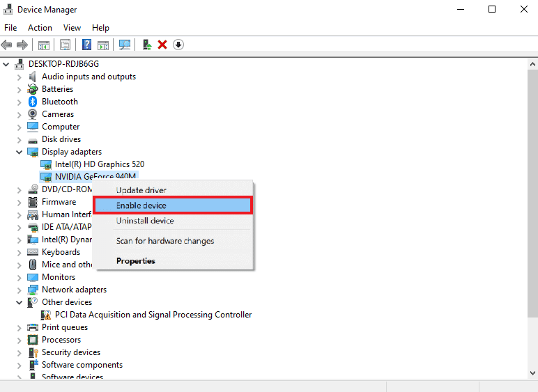
Task: Click the Back arrow toolbar icon
Action: tap(6, 45)
